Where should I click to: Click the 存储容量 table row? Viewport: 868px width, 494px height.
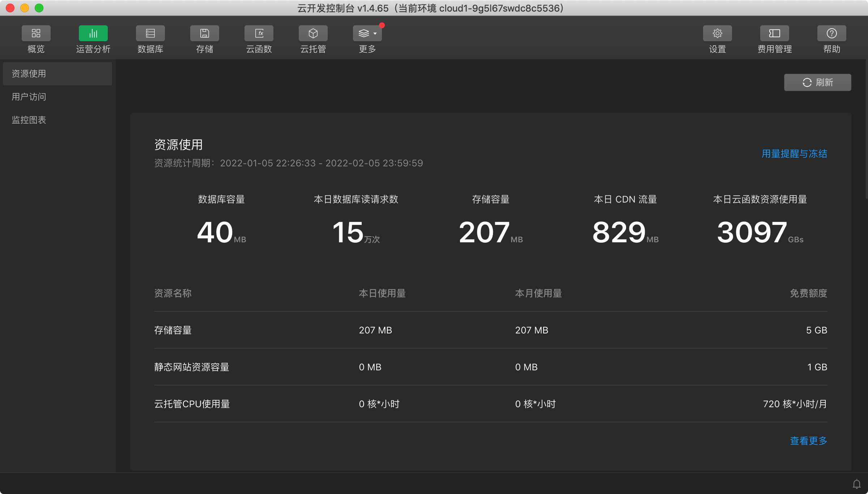coord(490,330)
